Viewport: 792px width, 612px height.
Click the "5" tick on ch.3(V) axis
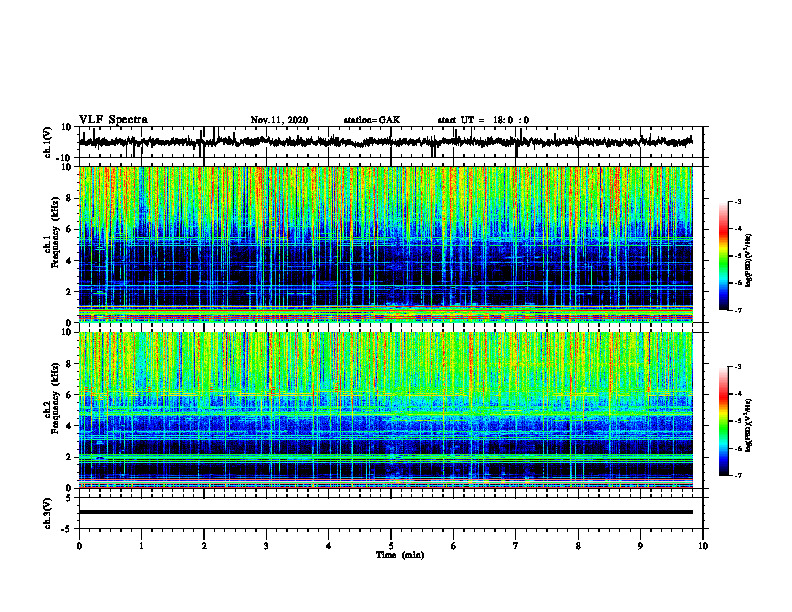coord(70,498)
